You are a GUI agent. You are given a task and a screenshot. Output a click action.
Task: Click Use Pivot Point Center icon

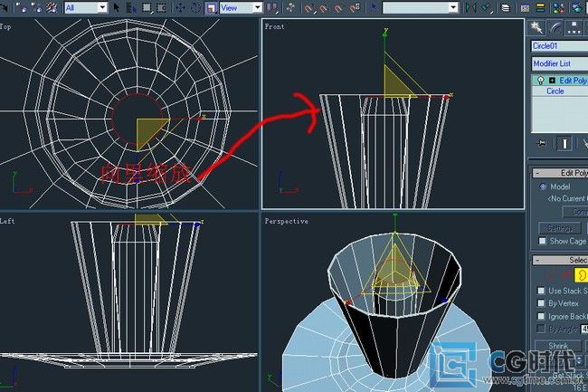(272, 7)
